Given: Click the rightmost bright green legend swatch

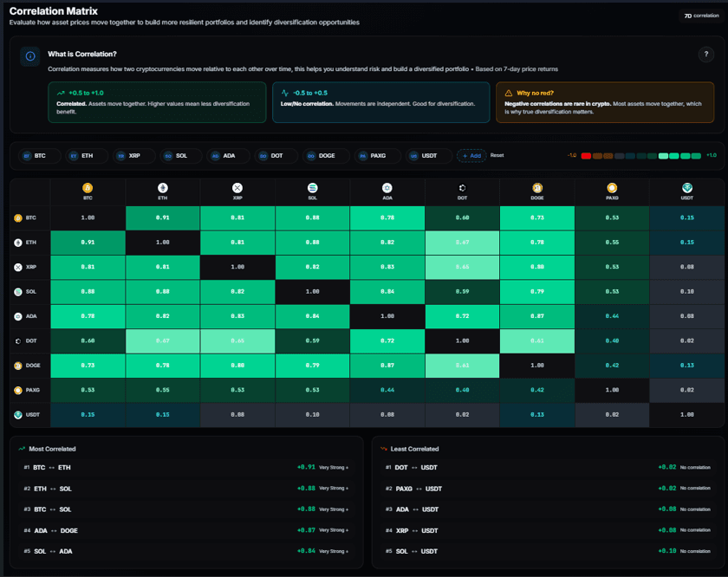Looking at the screenshot, I should click(x=696, y=156).
